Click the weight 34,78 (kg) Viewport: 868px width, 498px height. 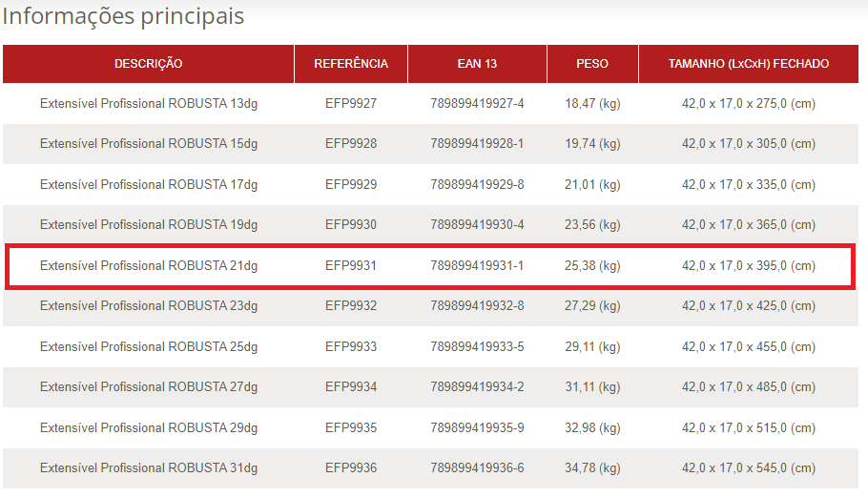click(592, 468)
